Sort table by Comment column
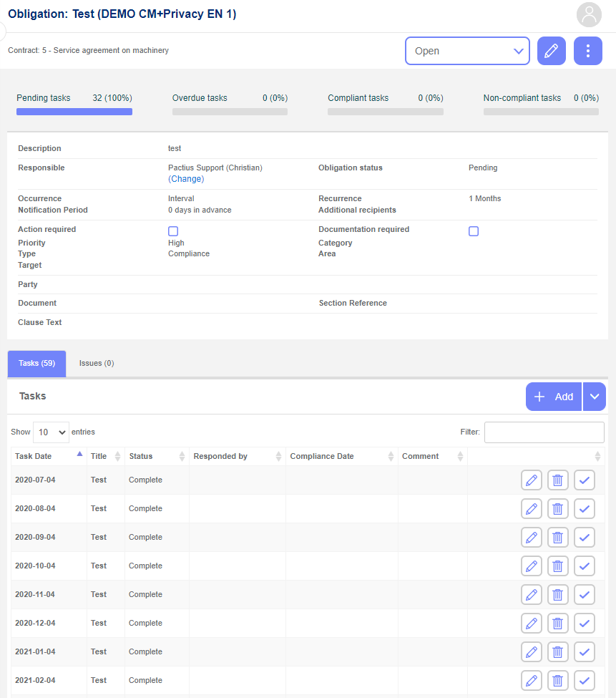Image resolution: width=616 pixels, height=698 pixels. 433,456
